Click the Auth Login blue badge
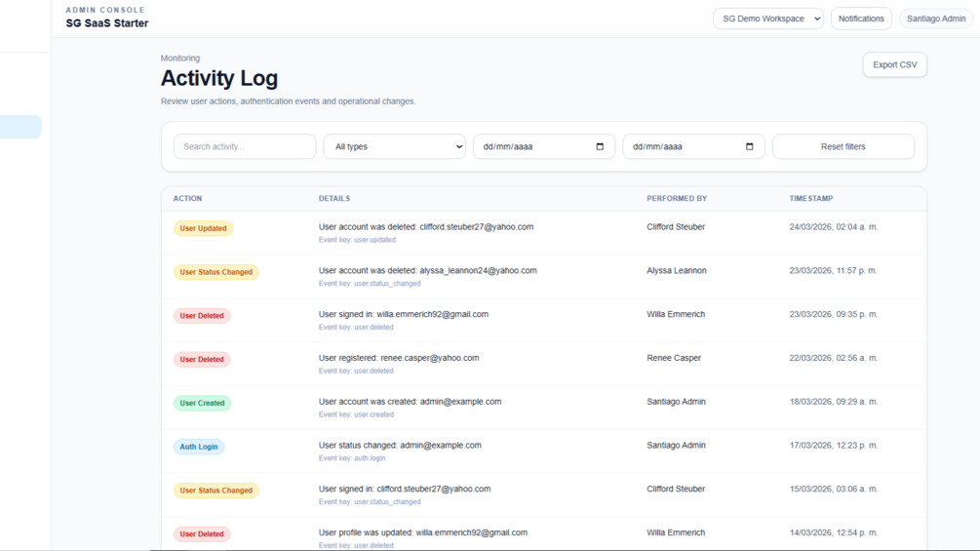This screenshot has height=551, width=980. click(199, 447)
